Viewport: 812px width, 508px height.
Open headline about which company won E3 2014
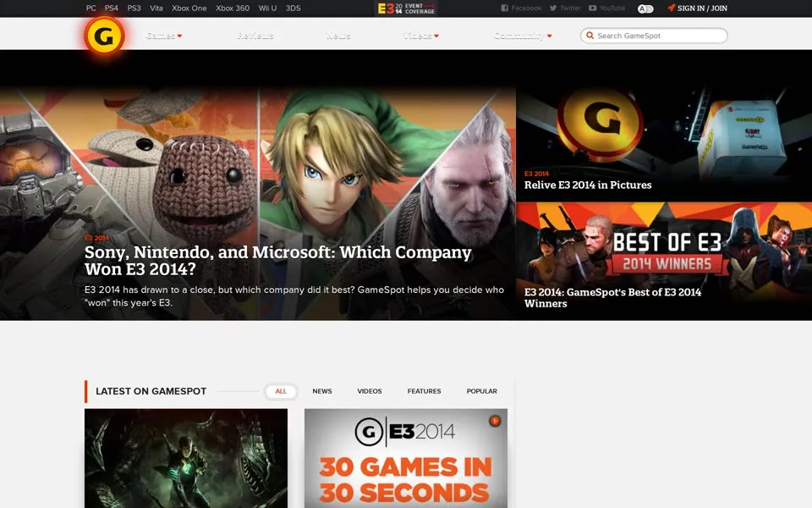click(278, 260)
